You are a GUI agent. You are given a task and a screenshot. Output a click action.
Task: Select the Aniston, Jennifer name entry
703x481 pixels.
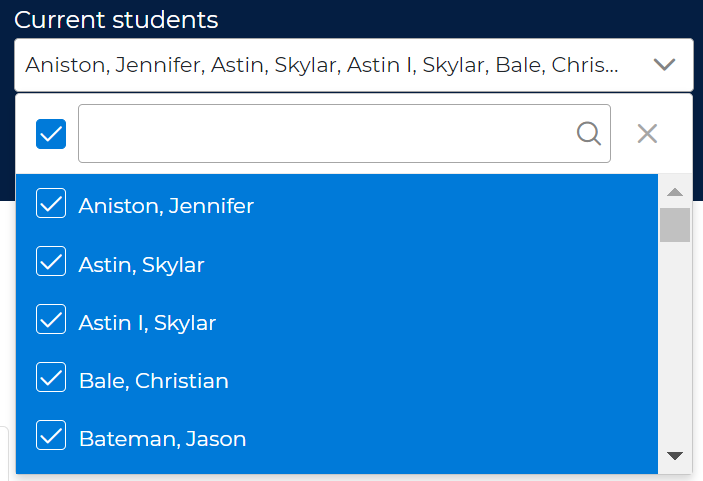(x=166, y=206)
